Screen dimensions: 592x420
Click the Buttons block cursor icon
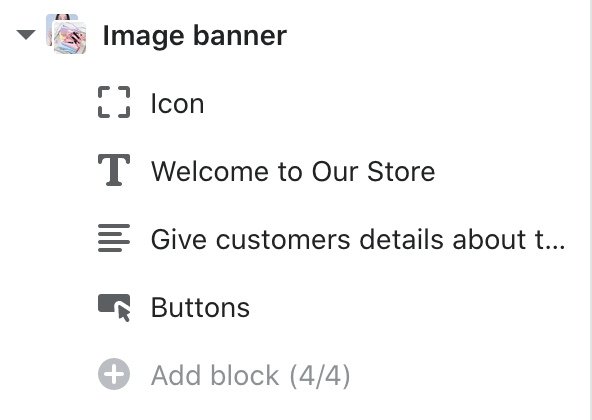(114, 308)
